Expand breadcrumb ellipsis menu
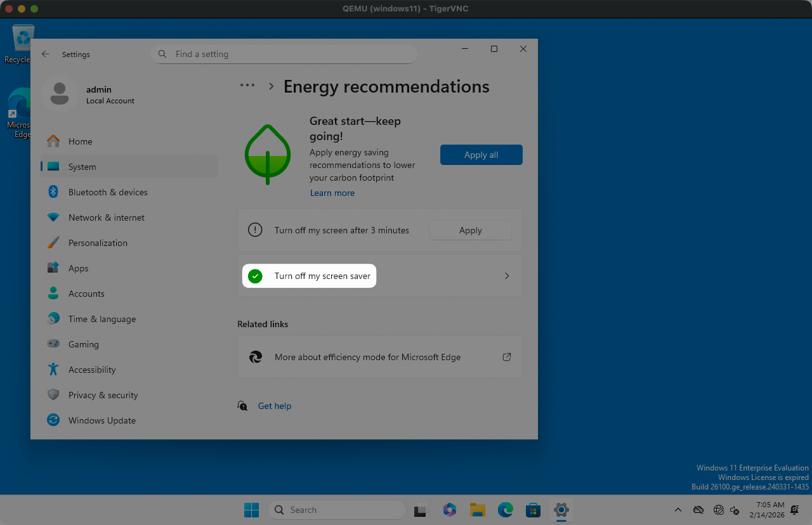This screenshot has height=525, width=812. click(247, 86)
